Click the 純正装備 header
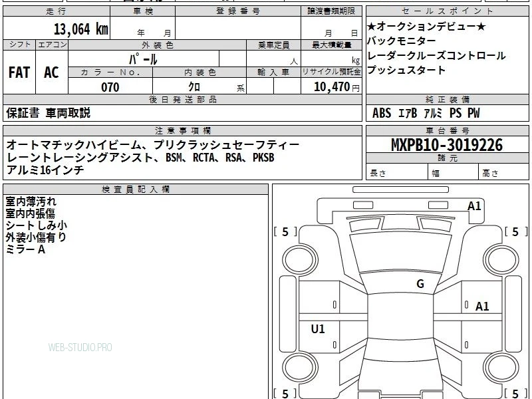This screenshot has height=399, width=532. (447, 99)
